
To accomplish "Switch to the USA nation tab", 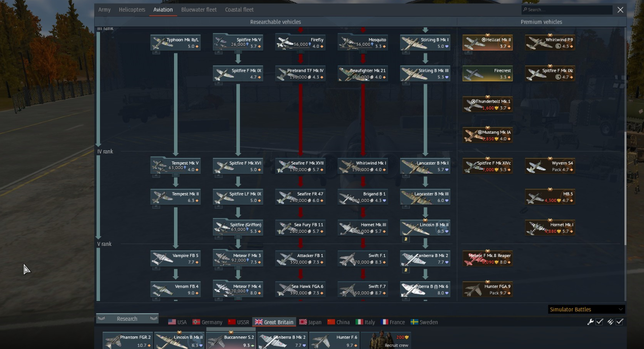I will coord(177,322).
